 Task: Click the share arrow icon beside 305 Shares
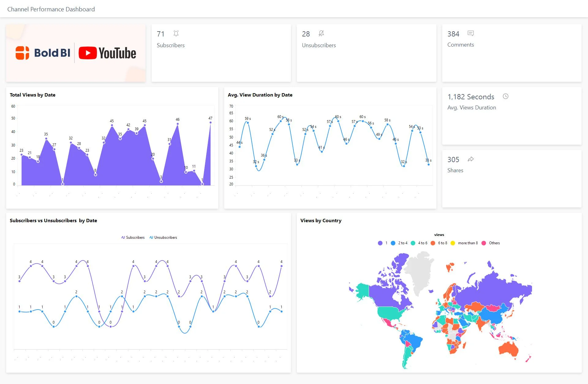point(471,159)
